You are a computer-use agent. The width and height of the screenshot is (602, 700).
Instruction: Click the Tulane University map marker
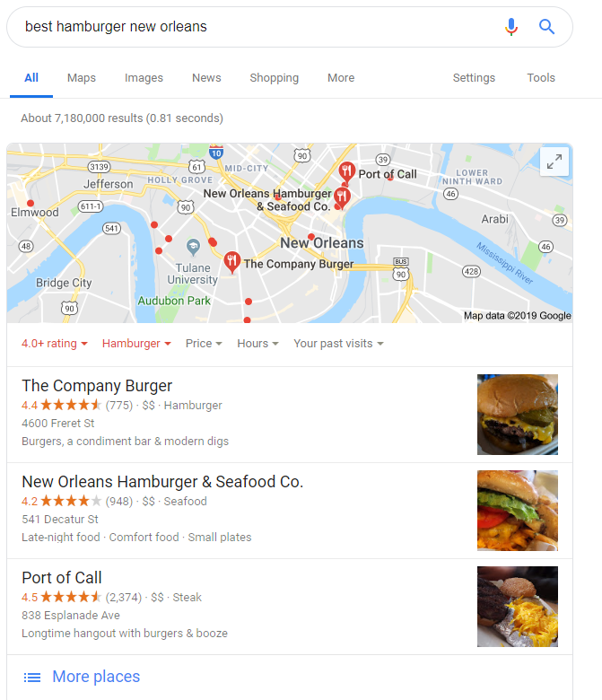[193, 248]
